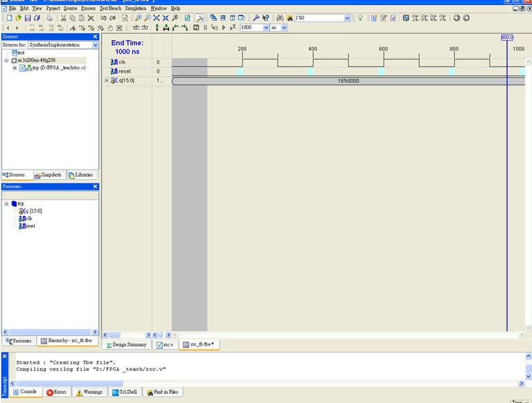
Task: Collapse the xc3s200an-4ftg256 device node
Action: (x=6, y=60)
